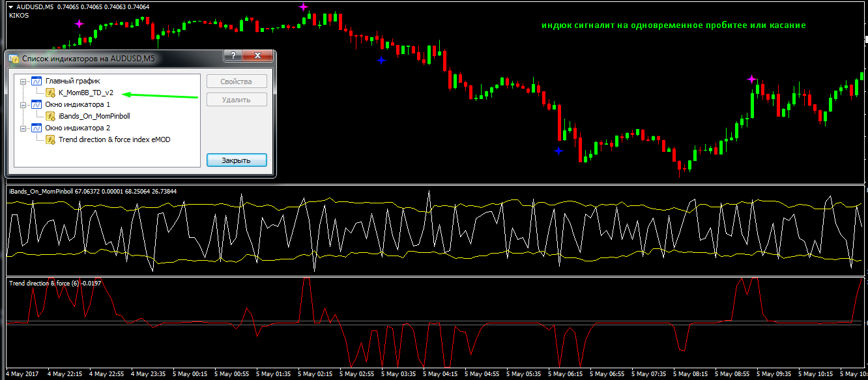Click the help question mark button in dialog
Screen dimensions: 868x380
point(233,56)
